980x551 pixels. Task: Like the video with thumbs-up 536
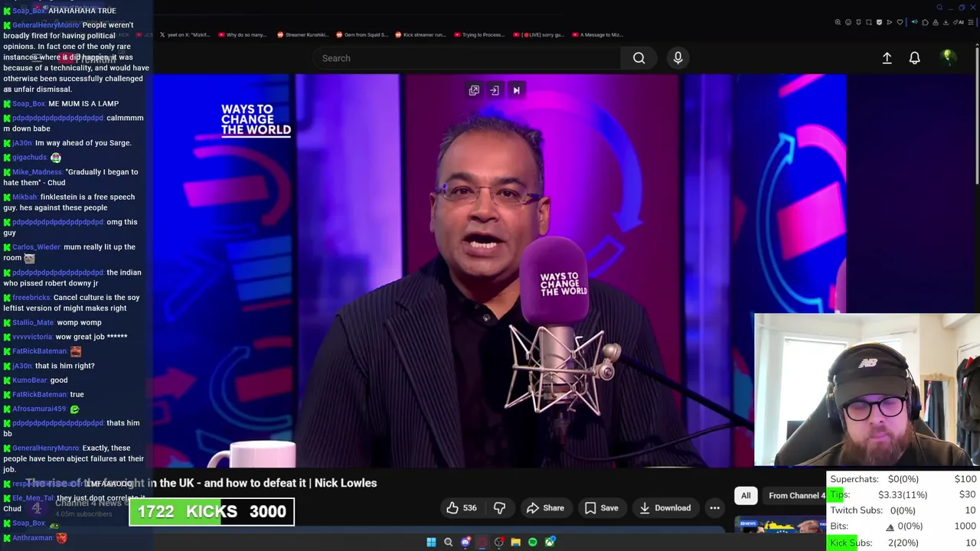click(x=462, y=507)
